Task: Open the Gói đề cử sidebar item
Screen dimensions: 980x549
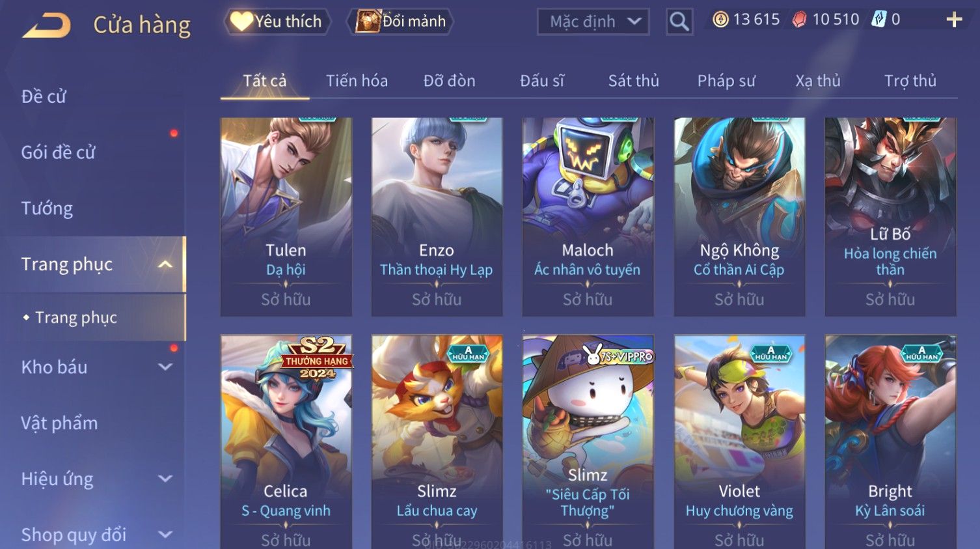Action: 59,152
